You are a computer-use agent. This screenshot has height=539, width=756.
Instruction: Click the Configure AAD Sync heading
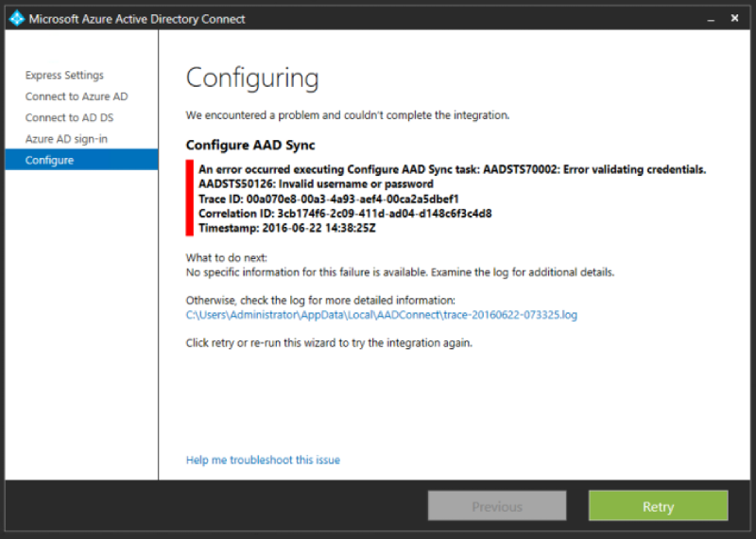click(250, 146)
